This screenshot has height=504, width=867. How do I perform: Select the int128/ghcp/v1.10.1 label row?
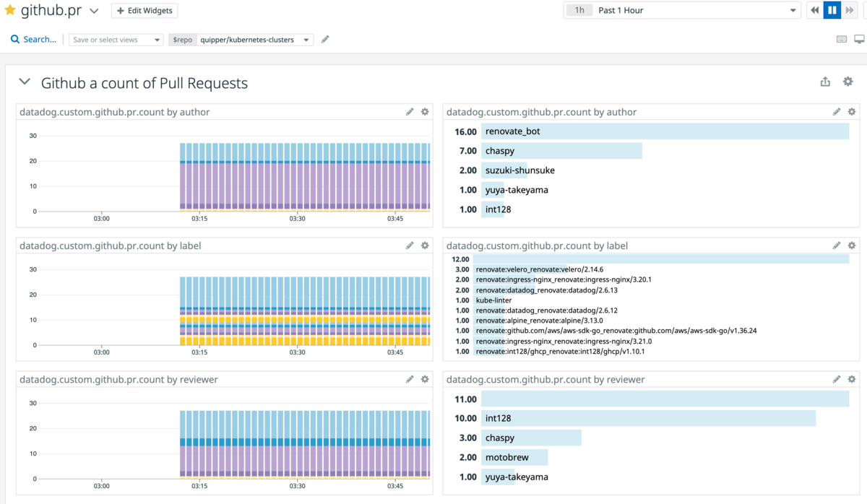pos(650,351)
